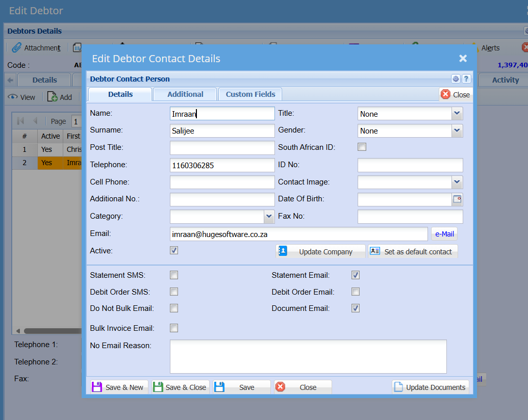This screenshot has height=420, width=528.
Task: Click the Telephone field with 1160306285
Action: (x=222, y=165)
